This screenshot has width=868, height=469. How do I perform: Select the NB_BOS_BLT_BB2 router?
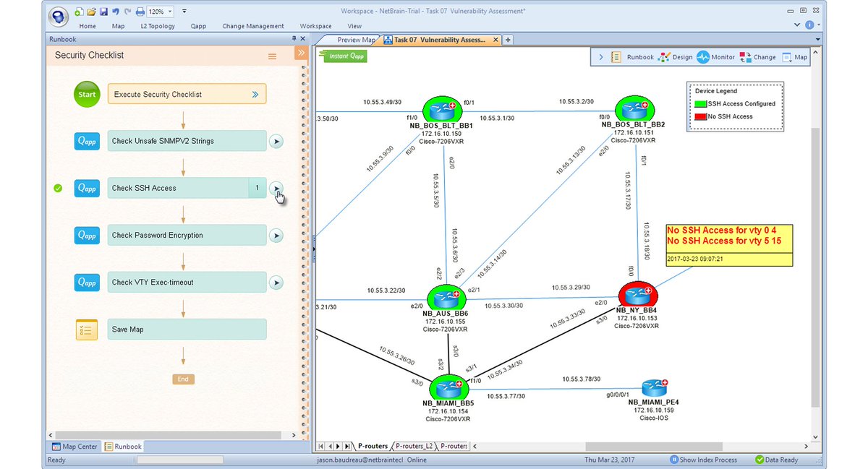point(634,109)
